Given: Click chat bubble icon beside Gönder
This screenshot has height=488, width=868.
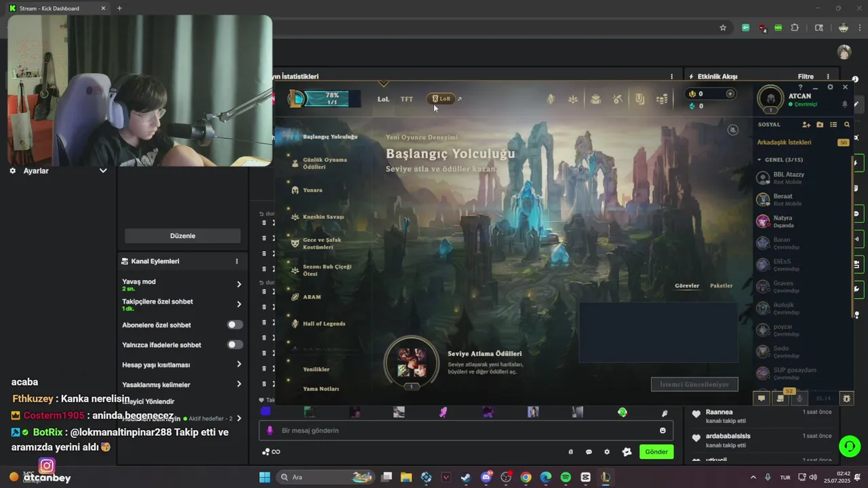Looking at the screenshot, I should click(x=589, y=452).
